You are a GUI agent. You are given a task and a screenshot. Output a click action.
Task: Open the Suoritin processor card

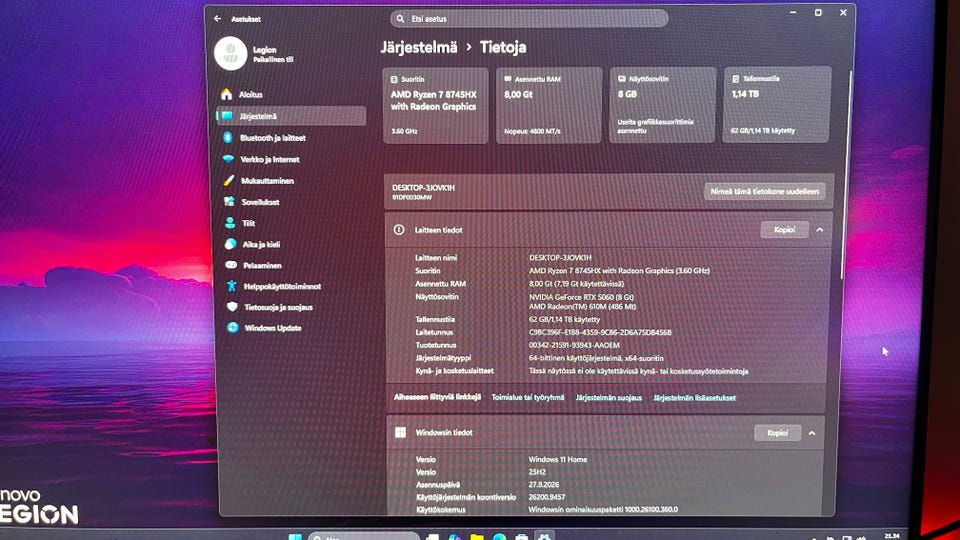tap(435, 105)
